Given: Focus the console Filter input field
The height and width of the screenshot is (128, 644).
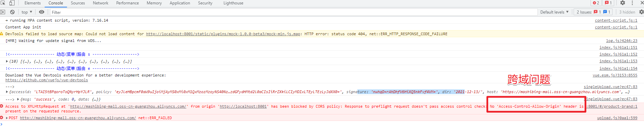Looking at the screenshot, I should [x=293, y=12].
